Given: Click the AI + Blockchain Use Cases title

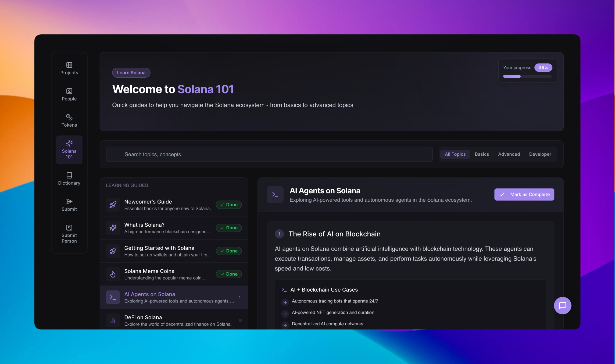Looking at the screenshot, I should tap(324, 290).
